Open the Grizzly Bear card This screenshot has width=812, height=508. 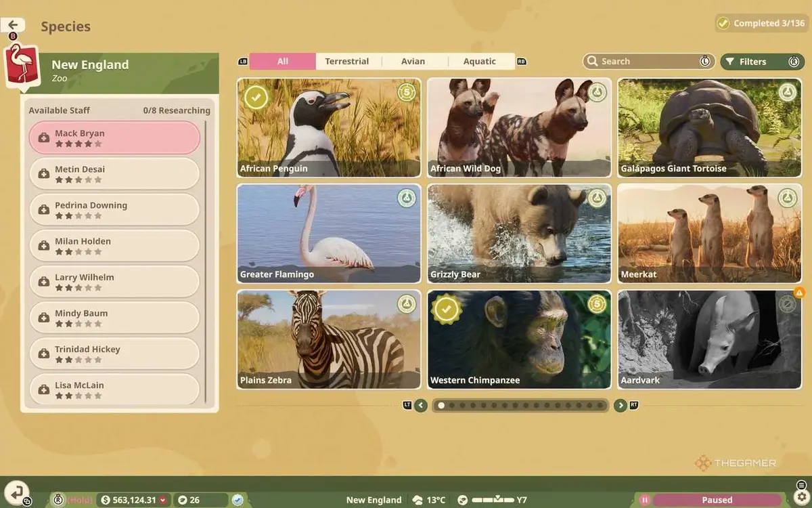[520, 234]
